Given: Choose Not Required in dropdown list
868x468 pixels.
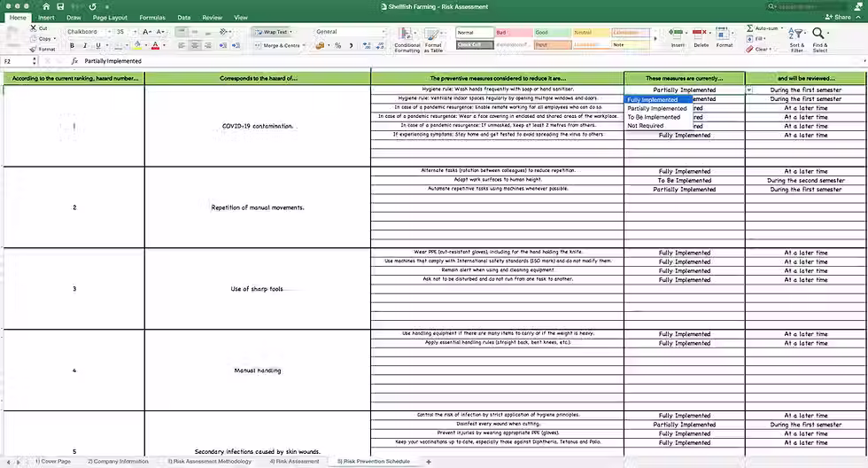Looking at the screenshot, I should (659, 126).
